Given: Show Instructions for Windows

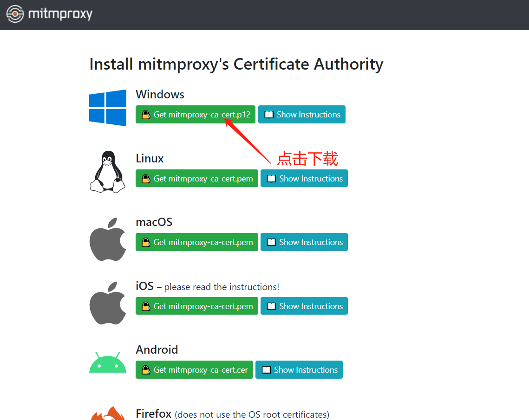Looking at the screenshot, I should pos(301,115).
